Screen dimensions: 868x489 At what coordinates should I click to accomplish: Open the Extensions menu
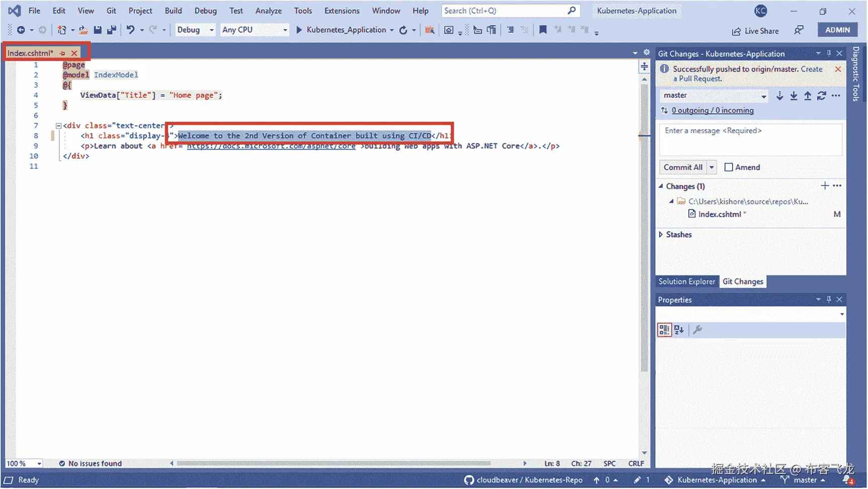click(342, 11)
